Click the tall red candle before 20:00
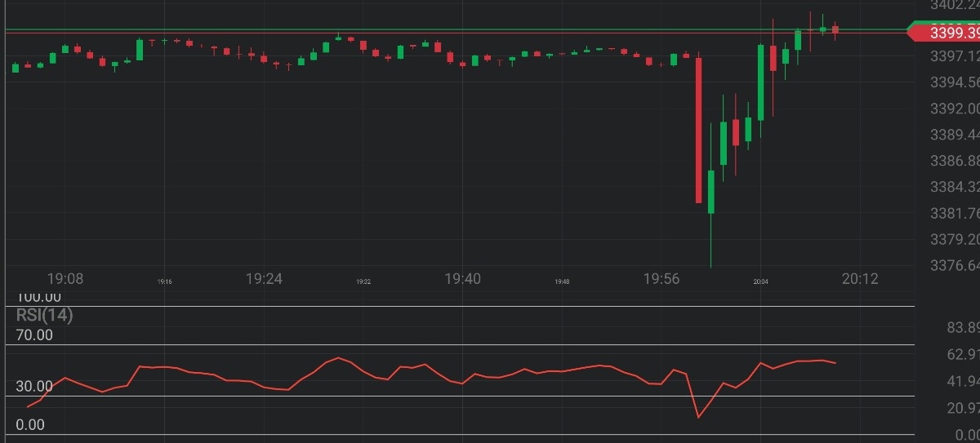 pyautogui.click(x=699, y=131)
